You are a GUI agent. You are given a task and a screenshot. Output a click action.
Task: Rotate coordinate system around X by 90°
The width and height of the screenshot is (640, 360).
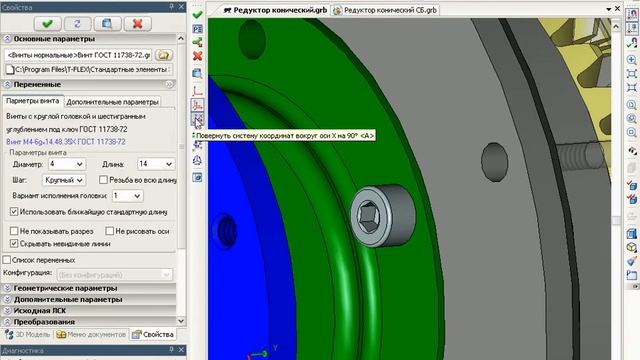tap(198, 119)
